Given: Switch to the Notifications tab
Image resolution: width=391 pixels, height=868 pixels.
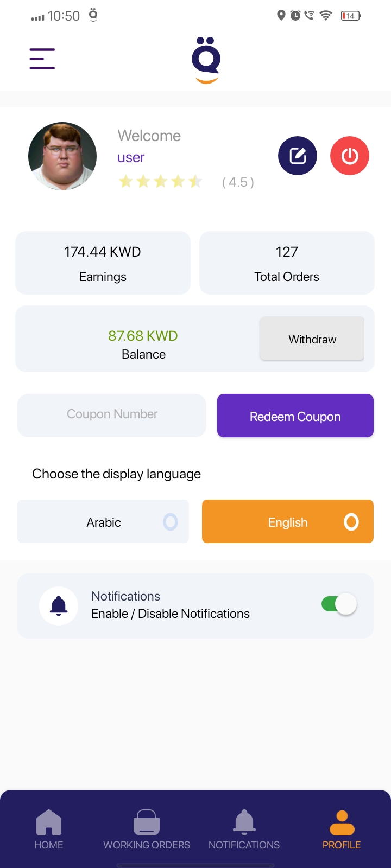Looking at the screenshot, I should click(244, 830).
